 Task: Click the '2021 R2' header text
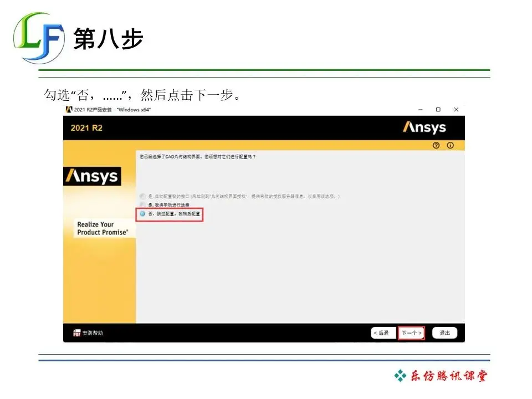coord(86,128)
